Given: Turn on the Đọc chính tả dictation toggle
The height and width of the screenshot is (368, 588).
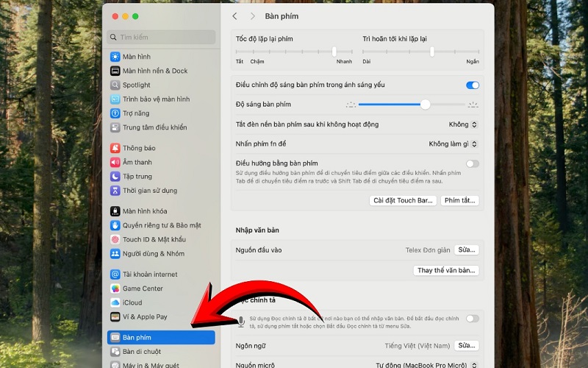Looking at the screenshot, I should 472,318.
